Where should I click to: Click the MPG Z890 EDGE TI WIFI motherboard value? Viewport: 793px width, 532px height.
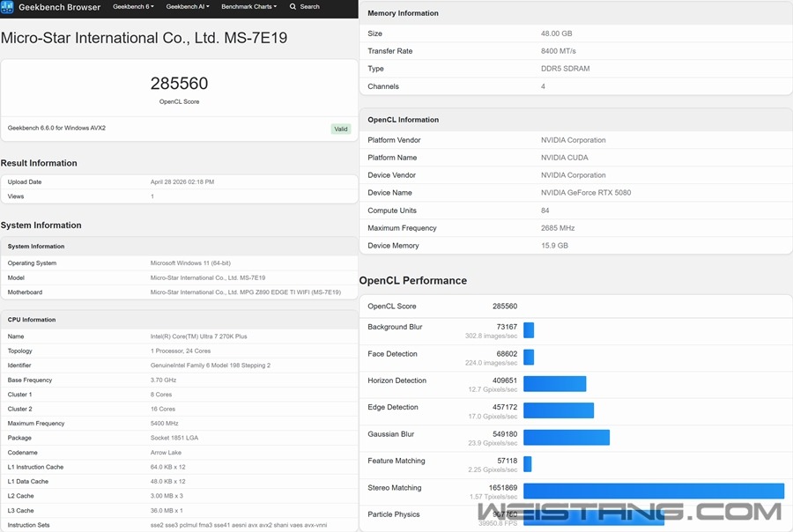point(245,292)
